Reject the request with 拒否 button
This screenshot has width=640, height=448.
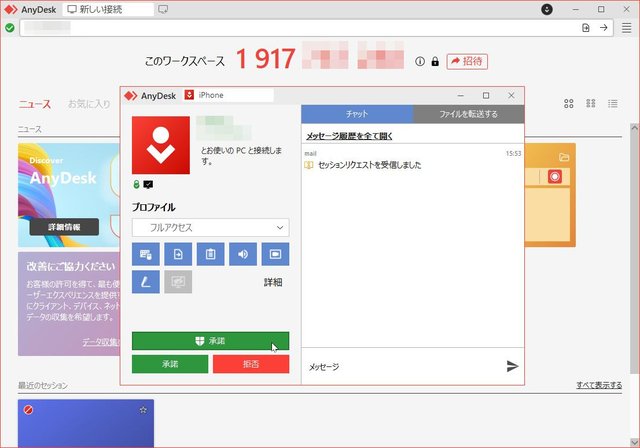pos(251,364)
